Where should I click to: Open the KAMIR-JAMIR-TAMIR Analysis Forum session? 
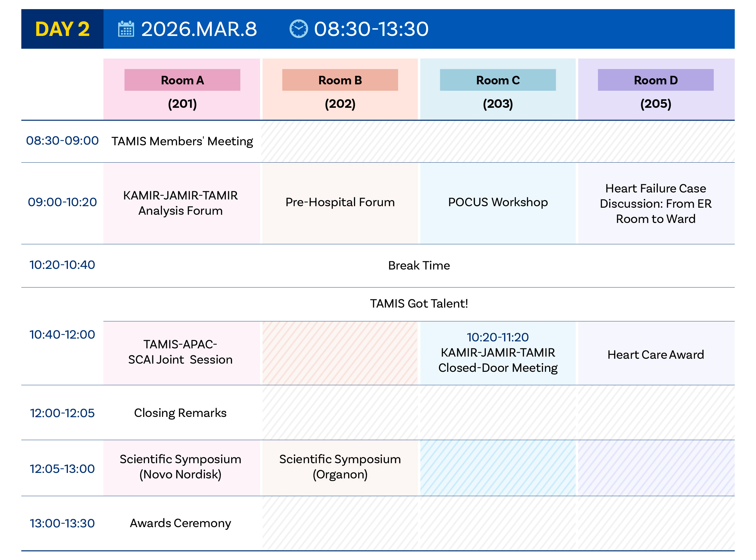(x=180, y=203)
